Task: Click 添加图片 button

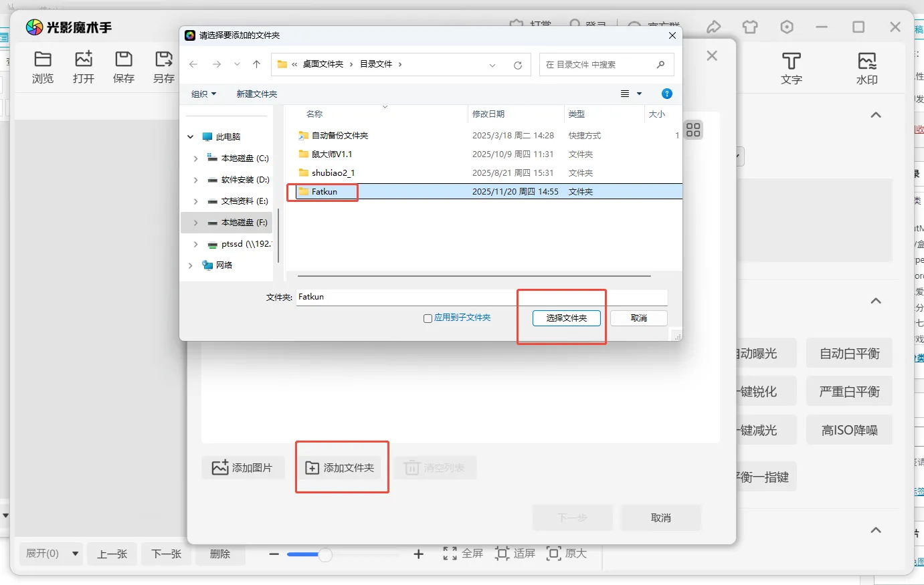Action: click(243, 467)
